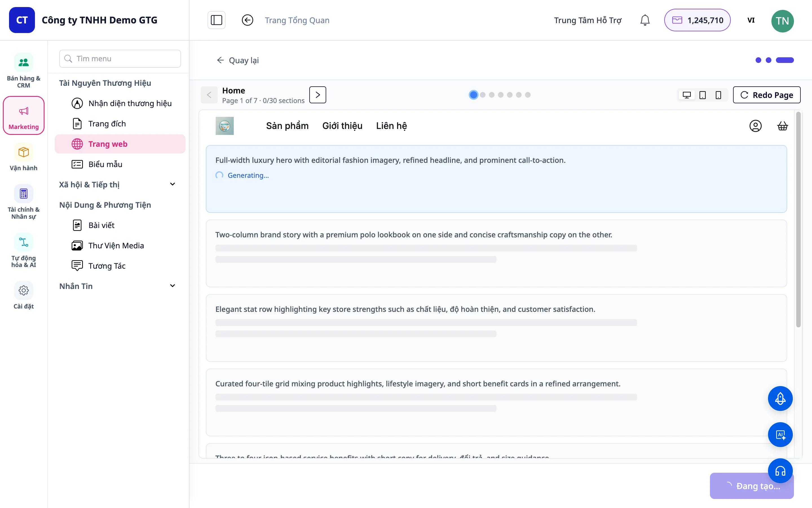This screenshot has height=508, width=812.
Task: Click the CT company logo
Action: tap(22, 20)
